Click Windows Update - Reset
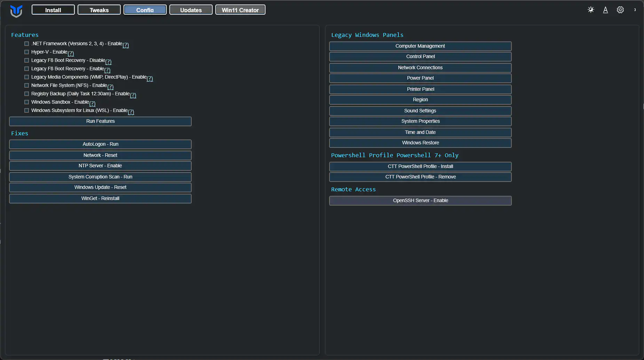Viewport: 644px width, 360px height. [100, 187]
